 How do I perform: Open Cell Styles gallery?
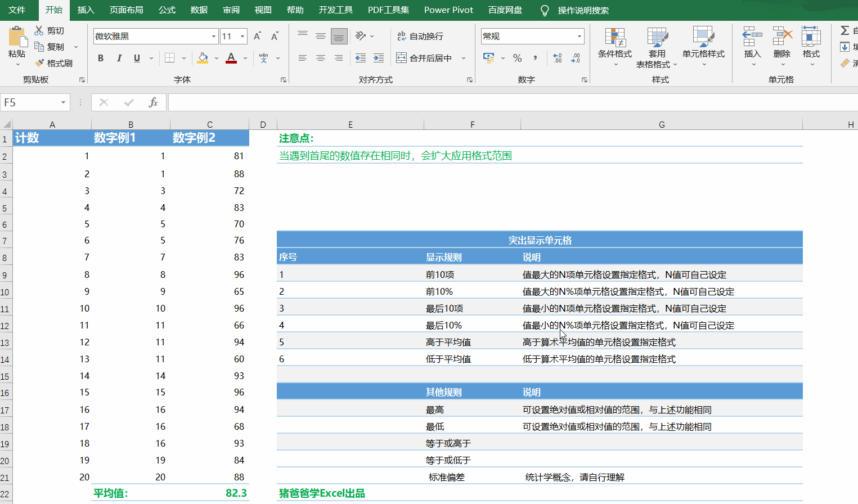[x=703, y=48]
